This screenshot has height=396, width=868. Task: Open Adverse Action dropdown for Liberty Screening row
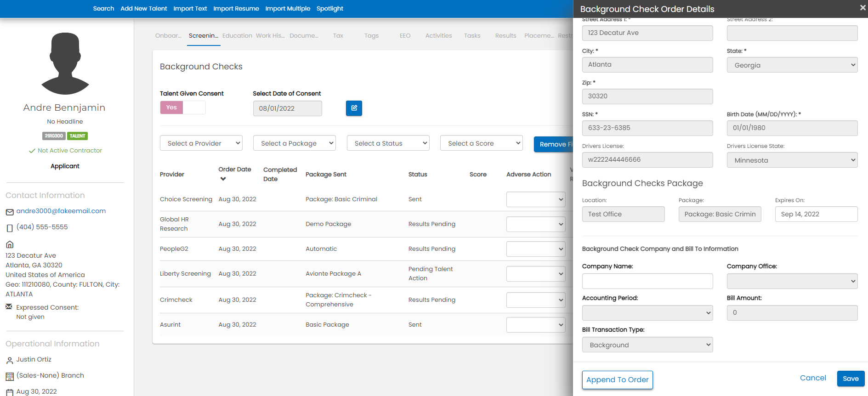pyautogui.click(x=536, y=274)
